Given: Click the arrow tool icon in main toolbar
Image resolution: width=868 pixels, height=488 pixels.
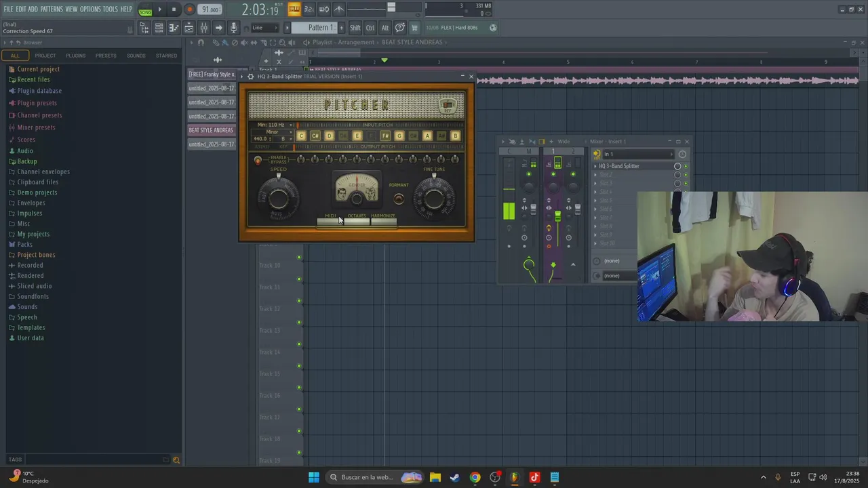Looking at the screenshot, I should 218,28.
